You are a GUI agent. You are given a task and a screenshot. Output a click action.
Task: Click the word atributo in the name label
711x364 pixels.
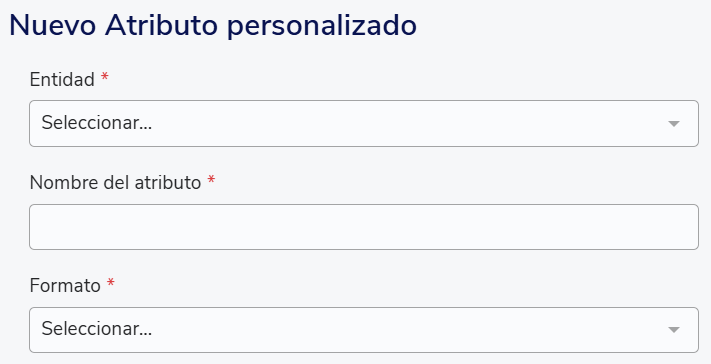168,183
